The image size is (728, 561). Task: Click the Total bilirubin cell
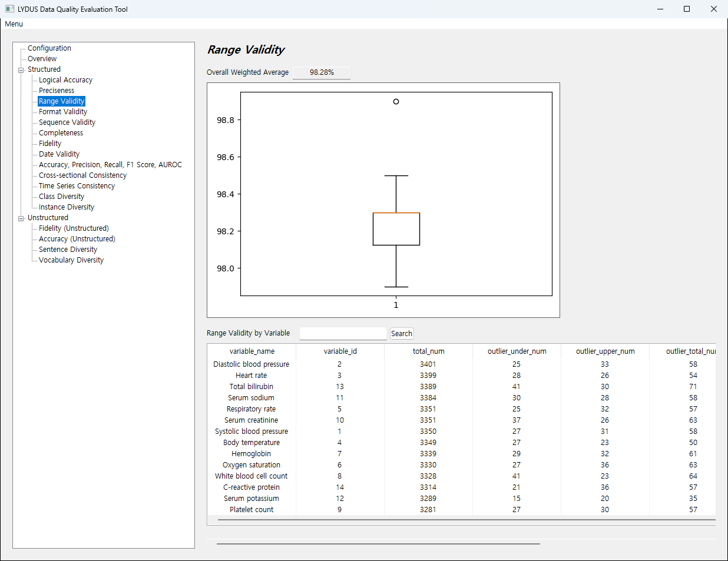point(252,387)
